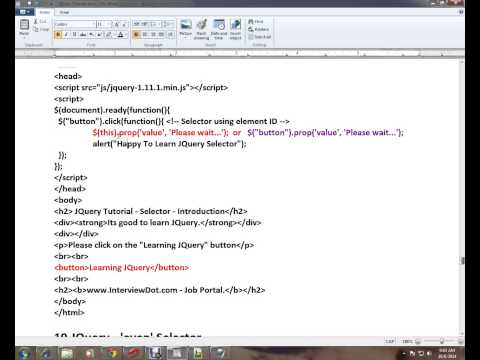The height and width of the screenshot is (360, 480).
Task: Click the 'www.InterviewDot.com - Job Portal.' line
Action: pyautogui.click(x=160, y=290)
